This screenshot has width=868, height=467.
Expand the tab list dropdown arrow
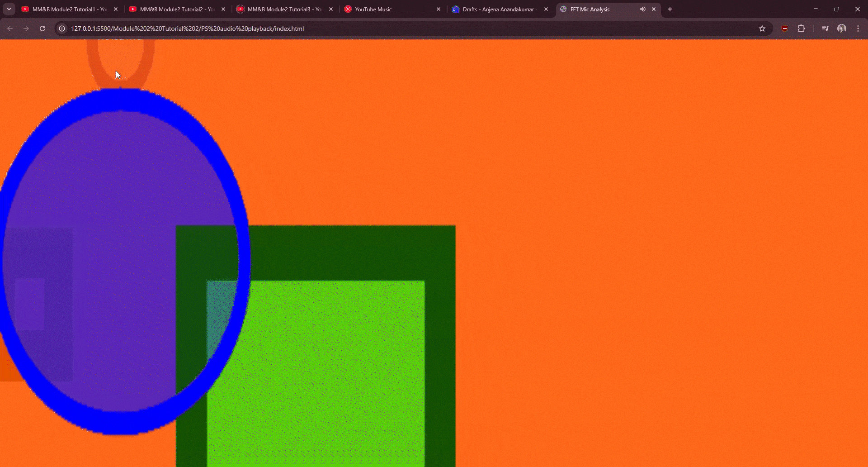pyautogui.click(x=9, y=9)
